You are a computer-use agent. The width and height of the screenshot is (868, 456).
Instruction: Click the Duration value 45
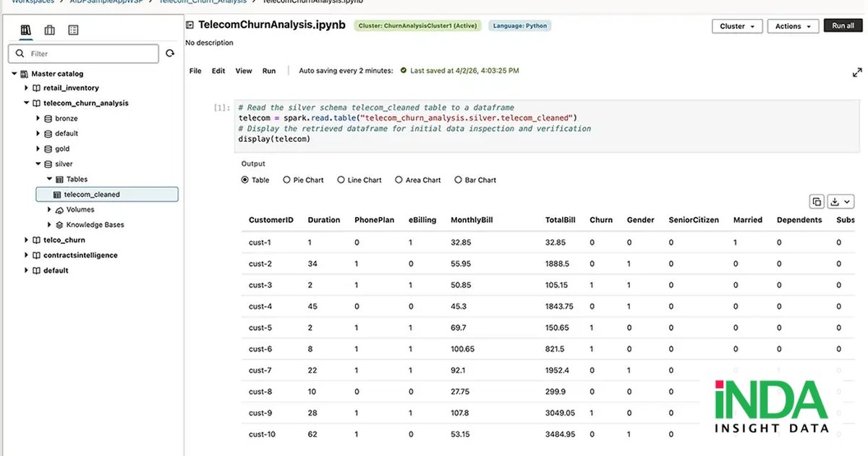click(x=312, y=307)
